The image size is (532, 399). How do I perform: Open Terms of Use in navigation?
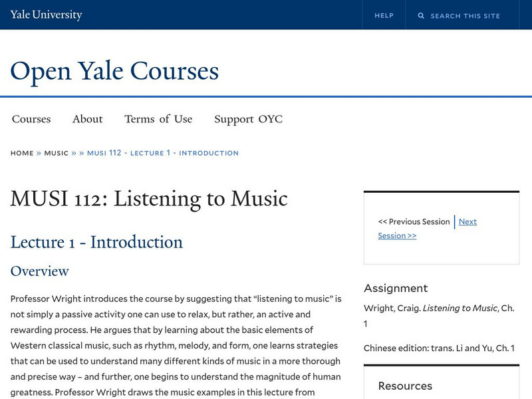[x=158, y=119]
